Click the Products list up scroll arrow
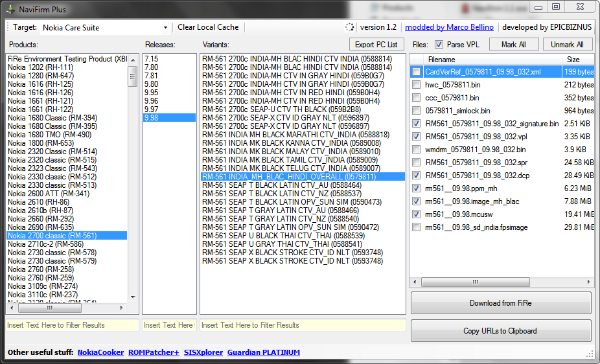This screenshot has width=600, height=364. (133, 60)
